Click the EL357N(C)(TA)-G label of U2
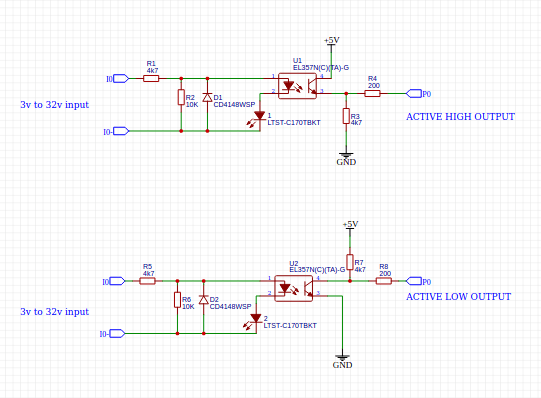Image resolution: width=541 pixels, height=398 pixels. 317,270
